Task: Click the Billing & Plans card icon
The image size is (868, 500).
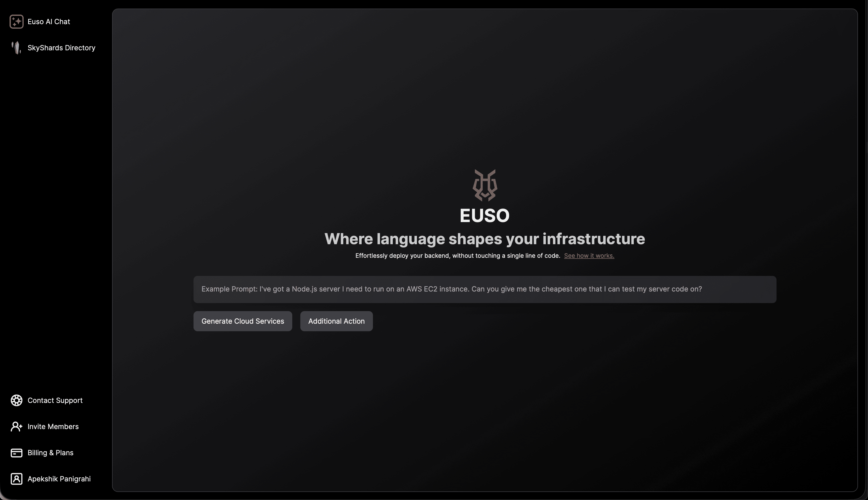Action: click(x=17, y=453)
